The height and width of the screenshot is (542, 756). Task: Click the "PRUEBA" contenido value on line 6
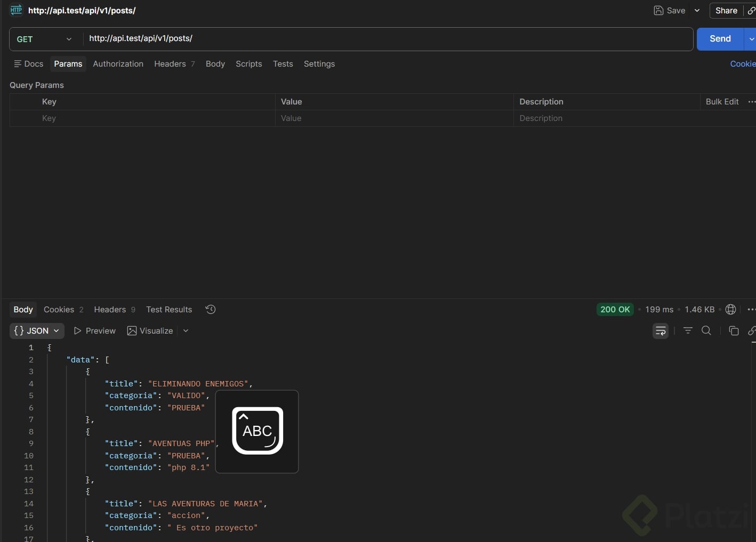[x=186, y=408]
